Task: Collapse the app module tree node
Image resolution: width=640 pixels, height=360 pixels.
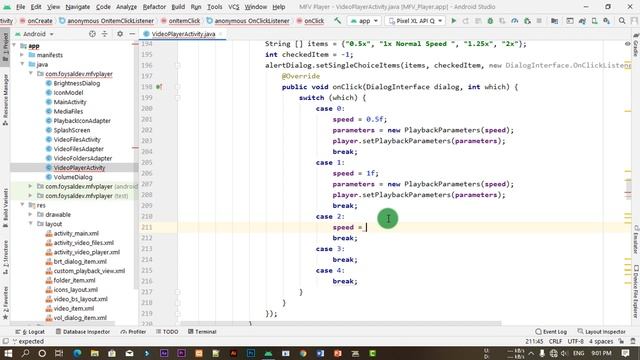Action: pos(15,46)
